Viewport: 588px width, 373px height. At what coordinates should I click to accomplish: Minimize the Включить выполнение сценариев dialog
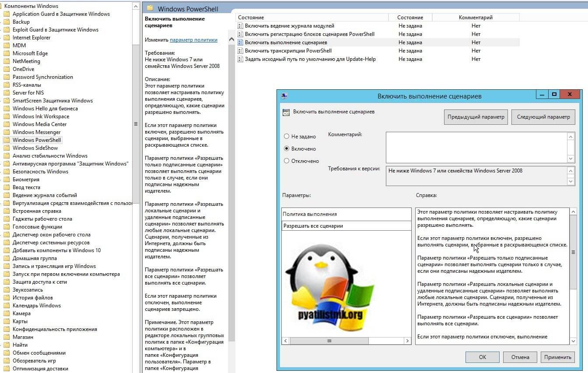point(542,95)
